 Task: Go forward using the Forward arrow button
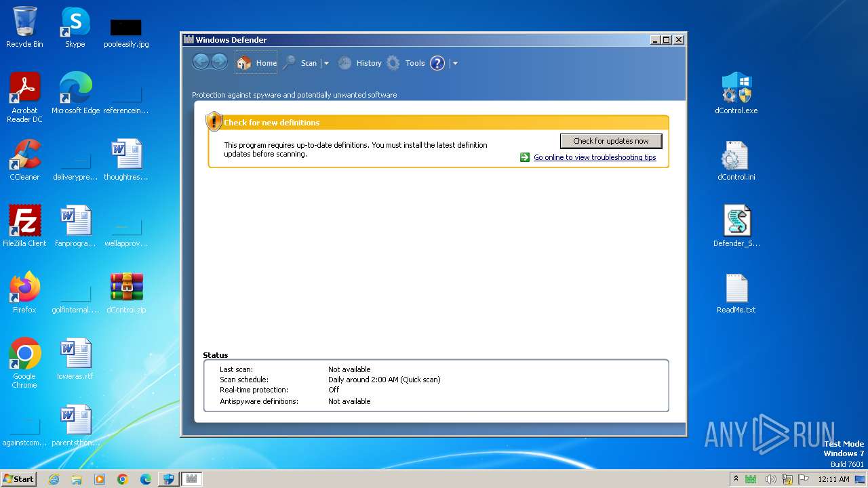tap(219, 62)
